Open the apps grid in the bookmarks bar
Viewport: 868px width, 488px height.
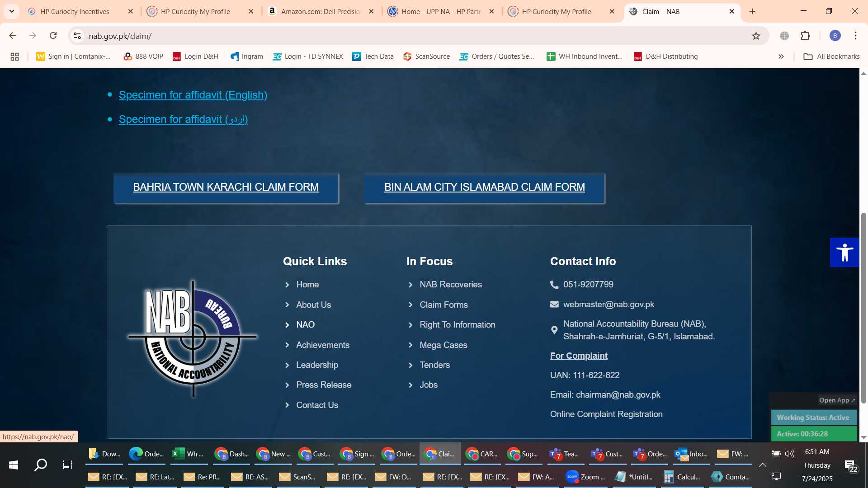coord(14,56)
